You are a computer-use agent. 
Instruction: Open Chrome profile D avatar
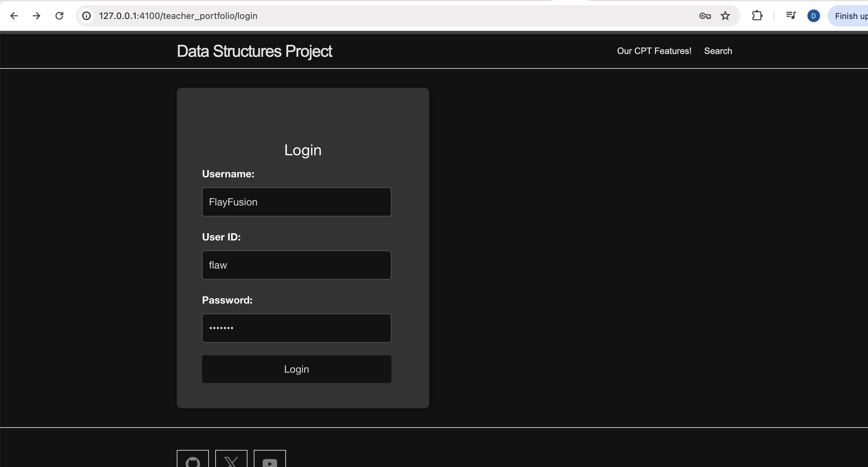pyautogui.click(x=813, y=16)
